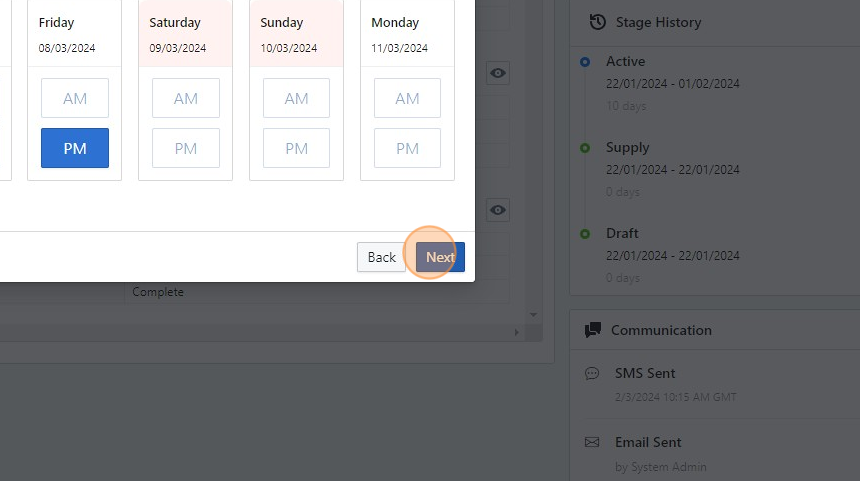Click the Communication chat bubbles icon
The width and height of the screenshot is (860, 481).
point(593,330)
